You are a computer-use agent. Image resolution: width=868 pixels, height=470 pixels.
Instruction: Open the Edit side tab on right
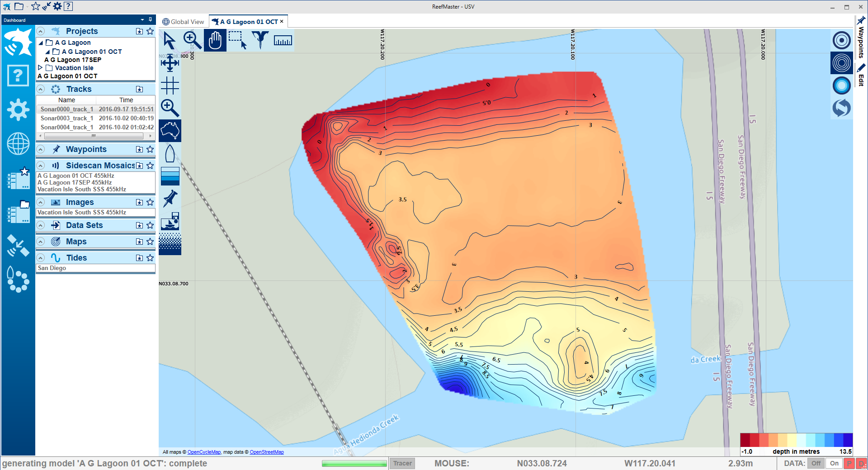click(x=861, y=75)
